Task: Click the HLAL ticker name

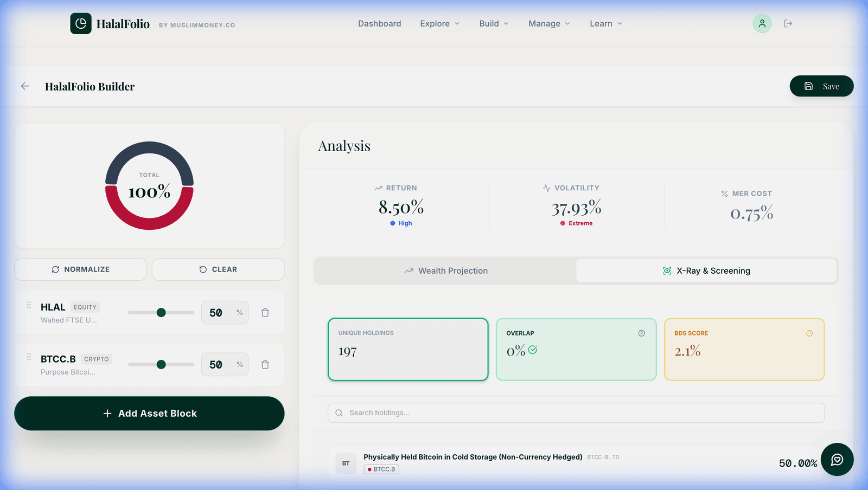Action: coord(53,307)
